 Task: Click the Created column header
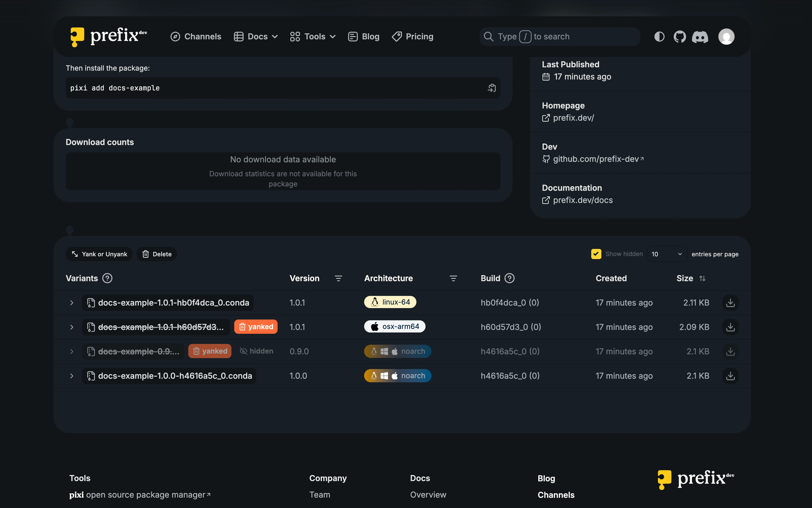click(x=611, y=278)
